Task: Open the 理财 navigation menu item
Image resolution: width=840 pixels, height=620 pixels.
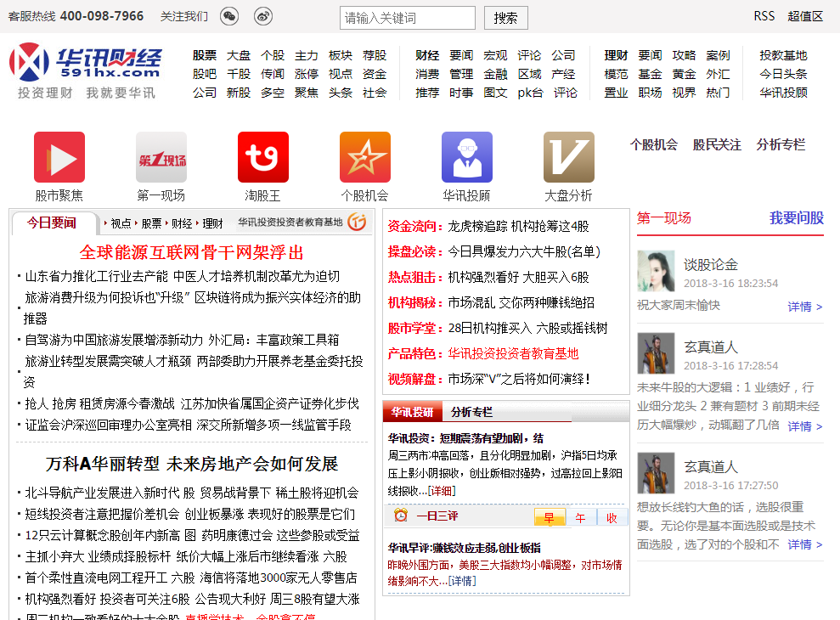Action: tap(616, 55)
